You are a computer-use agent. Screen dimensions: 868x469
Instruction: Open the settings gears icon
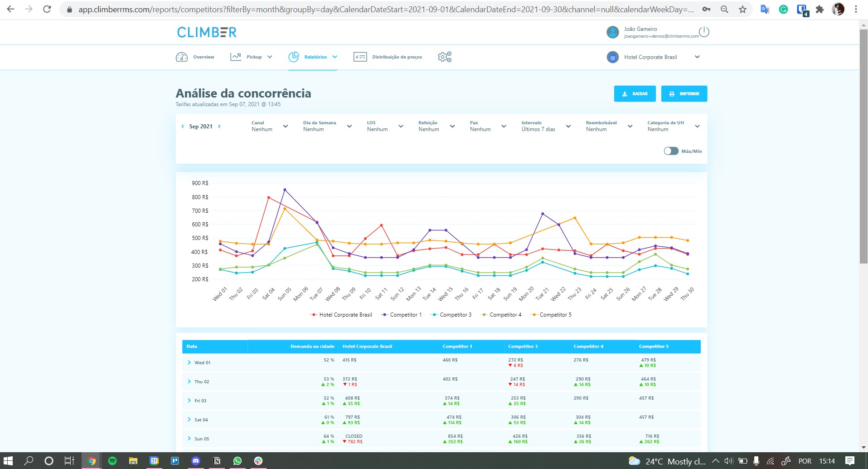point(445,57)
